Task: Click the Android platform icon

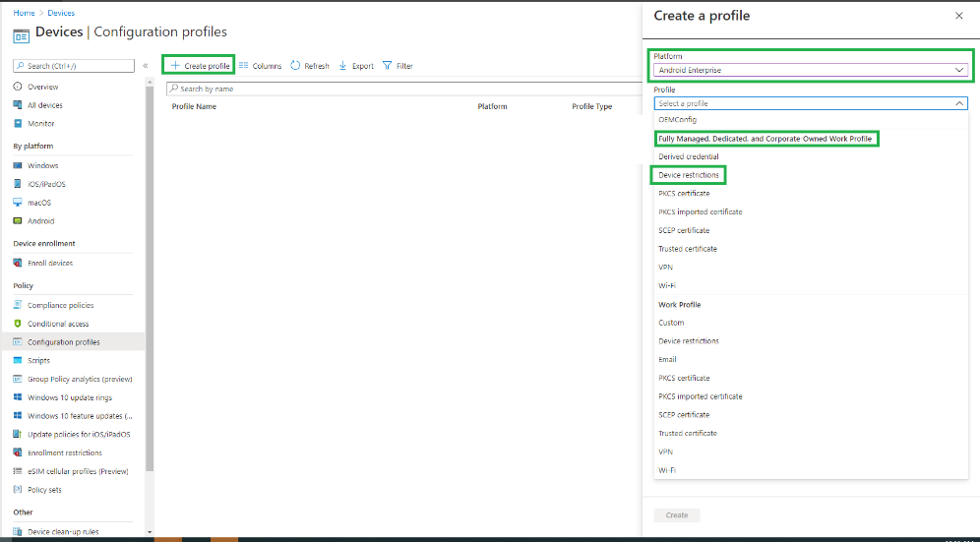Action: click(18, 221)
